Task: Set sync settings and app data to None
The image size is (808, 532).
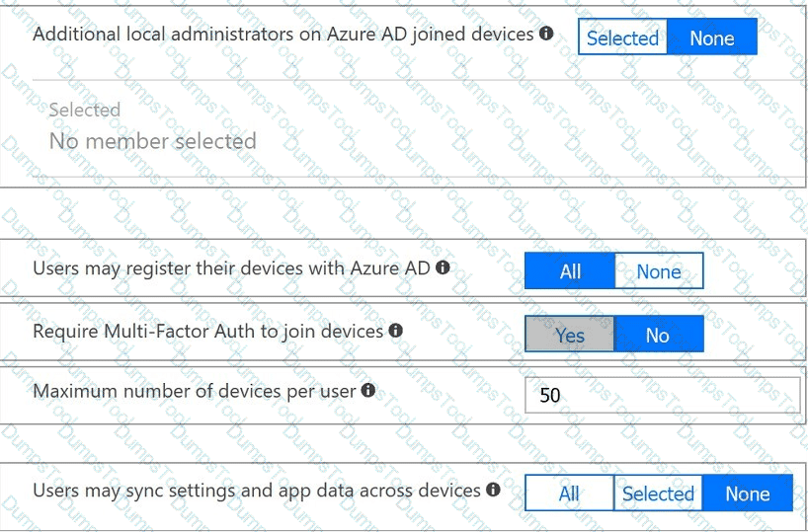Action: 747,494
